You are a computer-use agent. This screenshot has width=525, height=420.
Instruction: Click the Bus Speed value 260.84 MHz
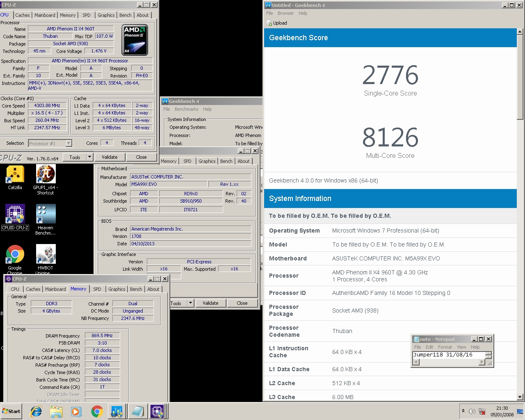pyautogui.click(x=47, y=120)
